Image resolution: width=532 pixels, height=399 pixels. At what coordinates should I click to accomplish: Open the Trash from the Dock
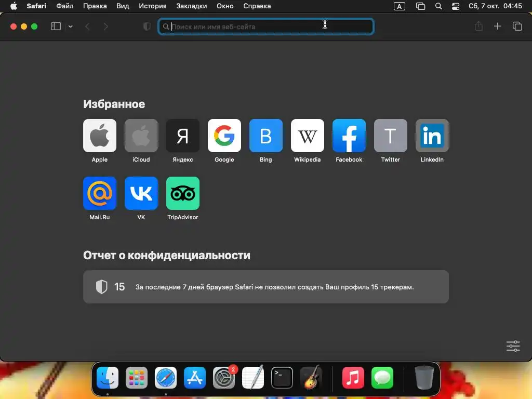pos(424,378)
